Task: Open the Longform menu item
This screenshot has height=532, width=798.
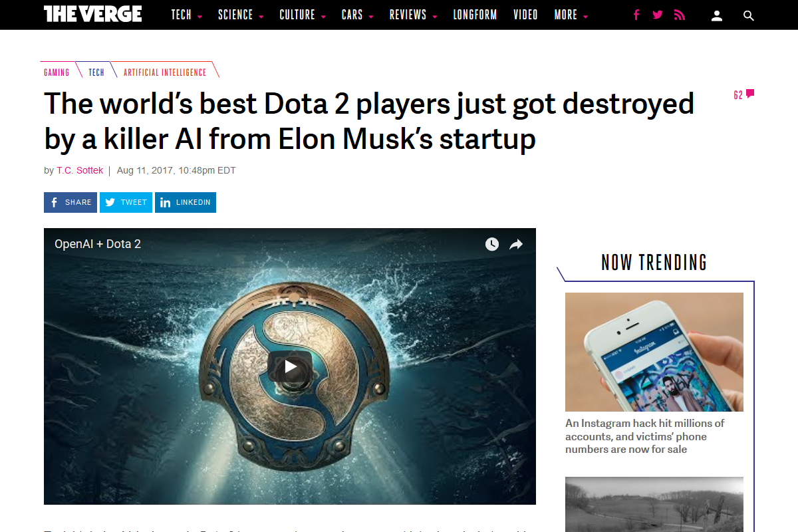Action: pos(475,15)
